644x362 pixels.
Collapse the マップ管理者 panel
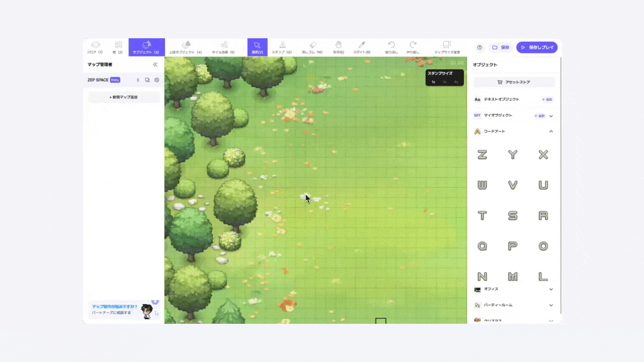coord(155,64)
